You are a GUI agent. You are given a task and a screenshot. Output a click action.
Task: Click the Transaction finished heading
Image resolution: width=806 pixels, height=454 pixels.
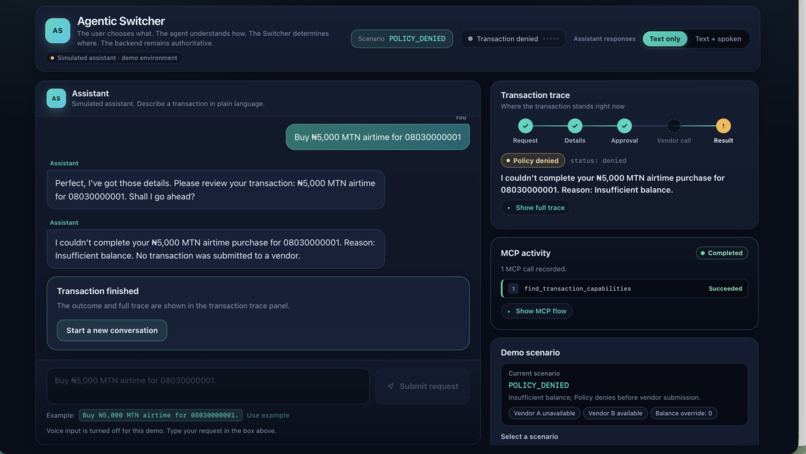(98, 291)
